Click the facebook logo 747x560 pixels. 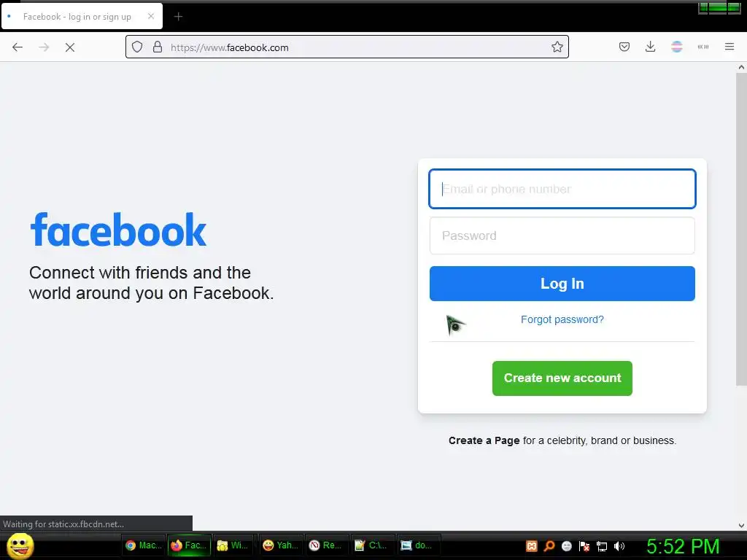tap(118, 230)
